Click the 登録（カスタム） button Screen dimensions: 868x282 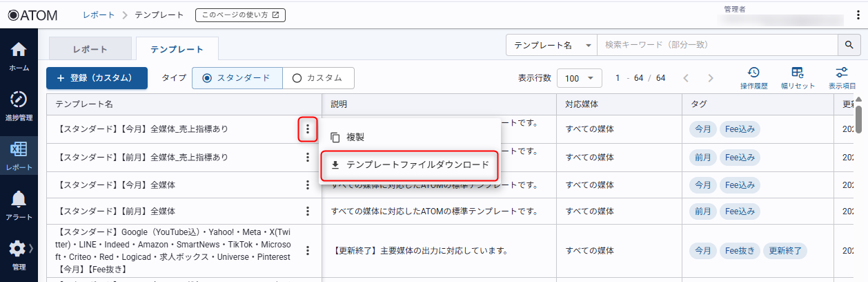[x=97, y=78]
